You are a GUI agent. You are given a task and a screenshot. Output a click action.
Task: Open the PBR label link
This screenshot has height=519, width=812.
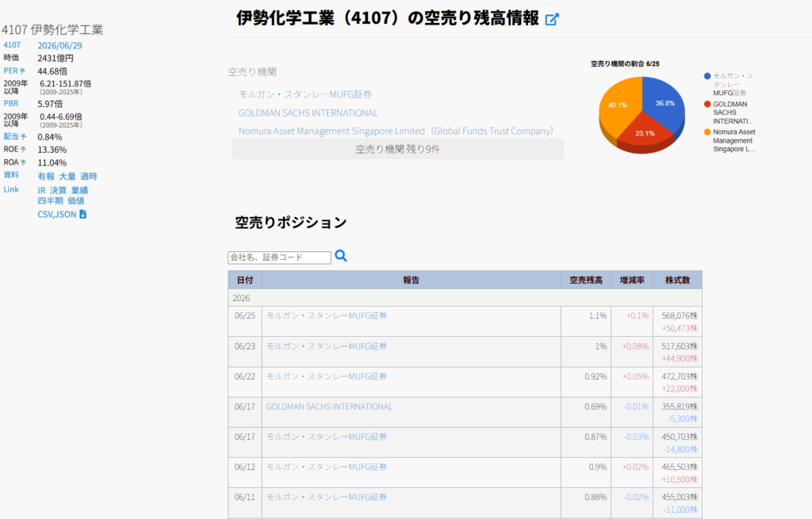(11, 104)
